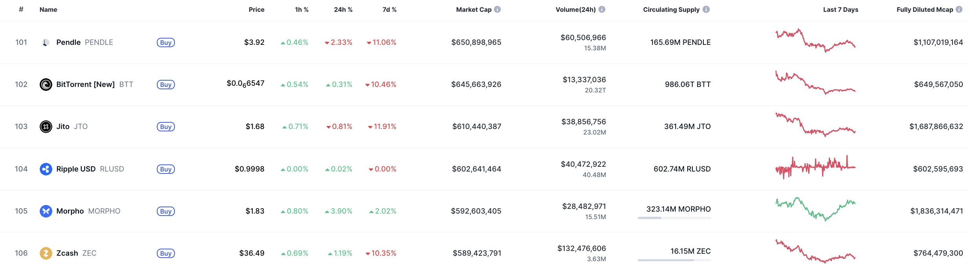
Task: Sort by the Name column header
Action: click(48, 9)
